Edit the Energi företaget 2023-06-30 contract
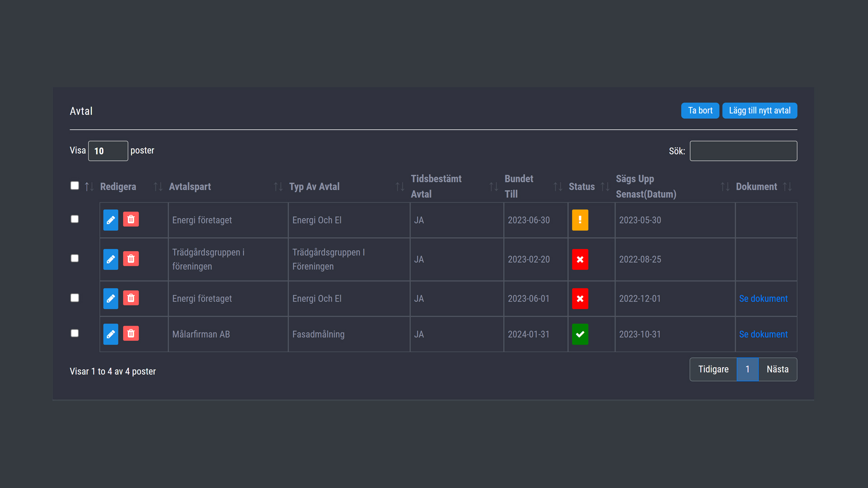 pyautogui.click(x=111, y=220)
